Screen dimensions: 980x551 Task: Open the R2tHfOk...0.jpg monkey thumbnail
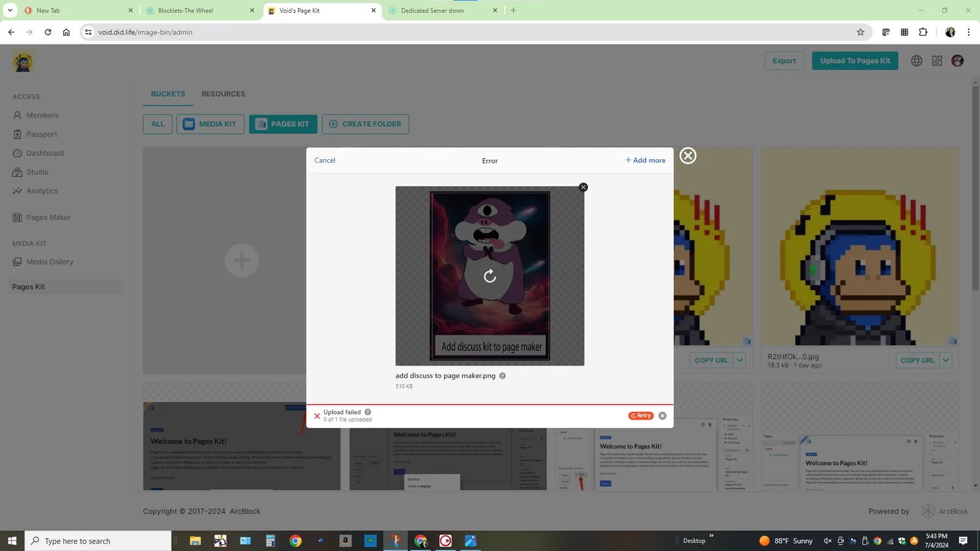(x=859, y=247)
